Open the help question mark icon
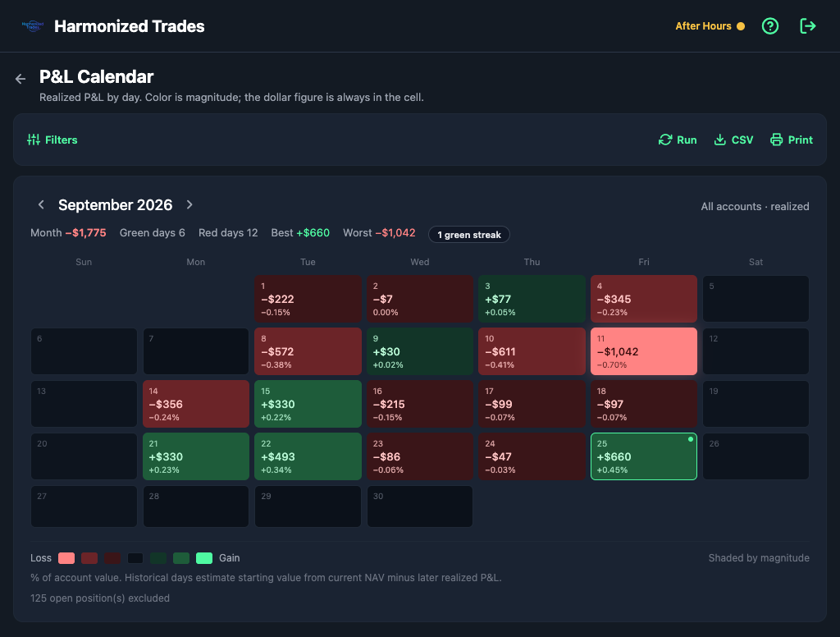 (769, 25)
